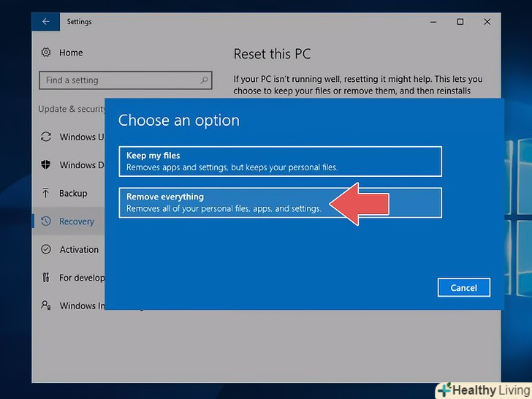This screenshot has width=532, height=399.
Task: Click the Recovery clock icon
Action: click(46, 221)
